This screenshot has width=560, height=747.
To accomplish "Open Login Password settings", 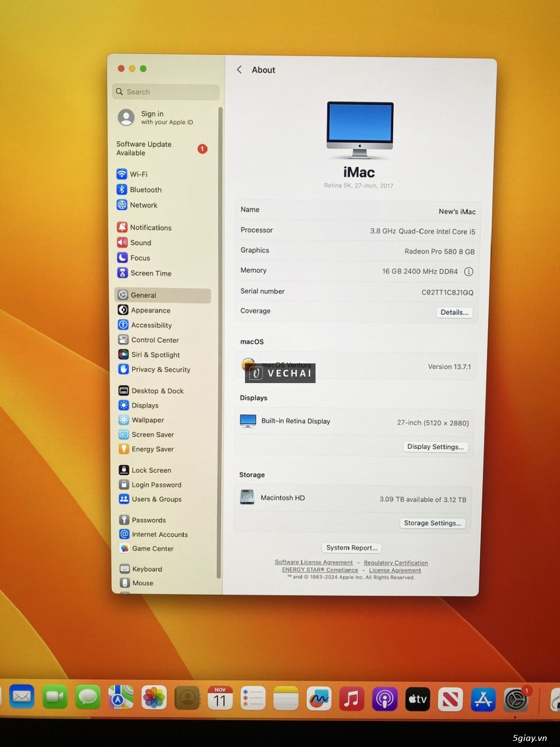I will [x=150, y=484].
